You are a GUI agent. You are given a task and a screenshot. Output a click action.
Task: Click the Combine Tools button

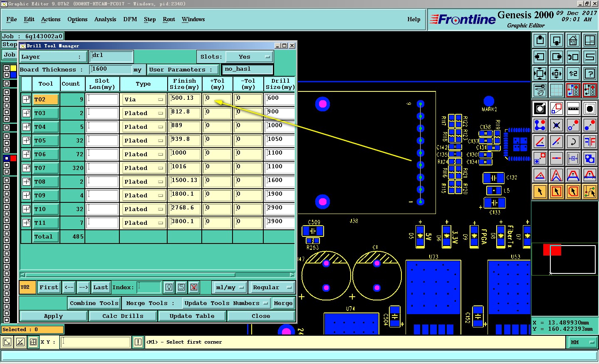94,303
